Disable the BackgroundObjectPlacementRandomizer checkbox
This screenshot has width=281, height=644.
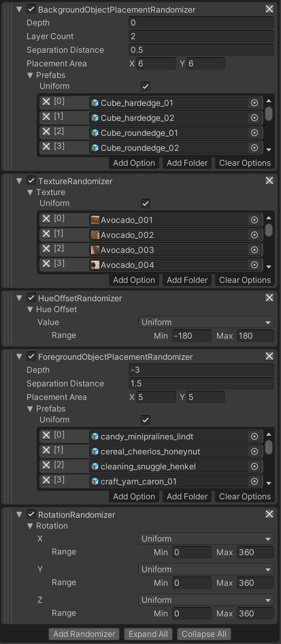coord(31,9)
